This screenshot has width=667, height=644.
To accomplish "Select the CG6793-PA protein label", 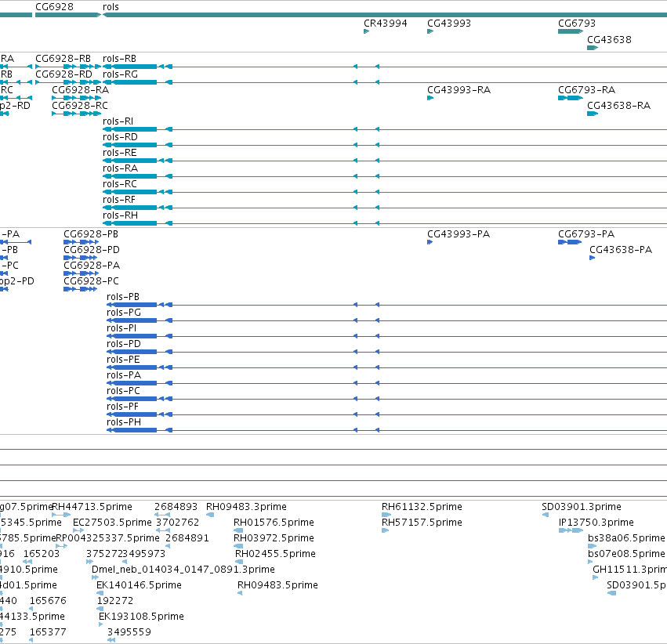I will click(x=586, y=235).
